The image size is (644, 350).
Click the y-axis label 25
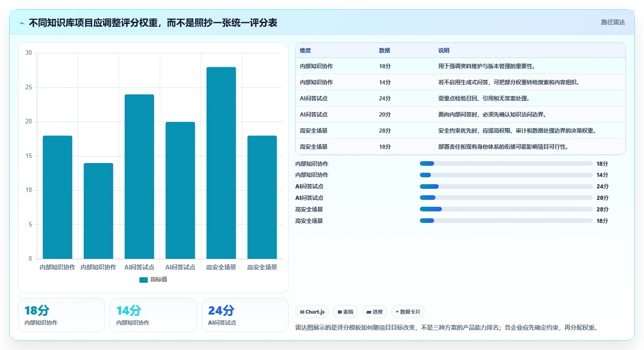tap(29, 87)
